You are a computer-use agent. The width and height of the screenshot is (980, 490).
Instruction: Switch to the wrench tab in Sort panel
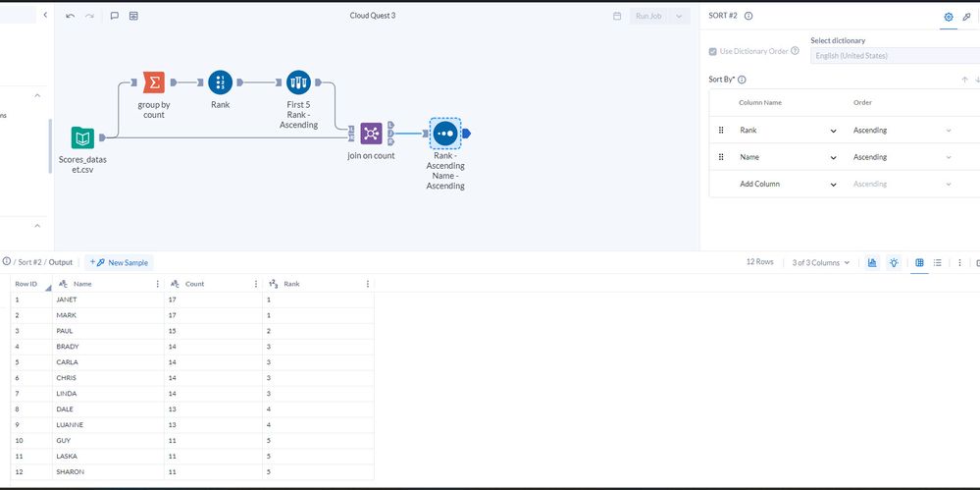(966, 17)
